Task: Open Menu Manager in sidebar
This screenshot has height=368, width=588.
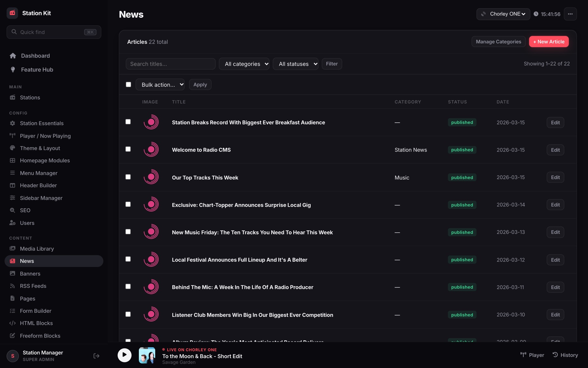Action: coord(54,173)
